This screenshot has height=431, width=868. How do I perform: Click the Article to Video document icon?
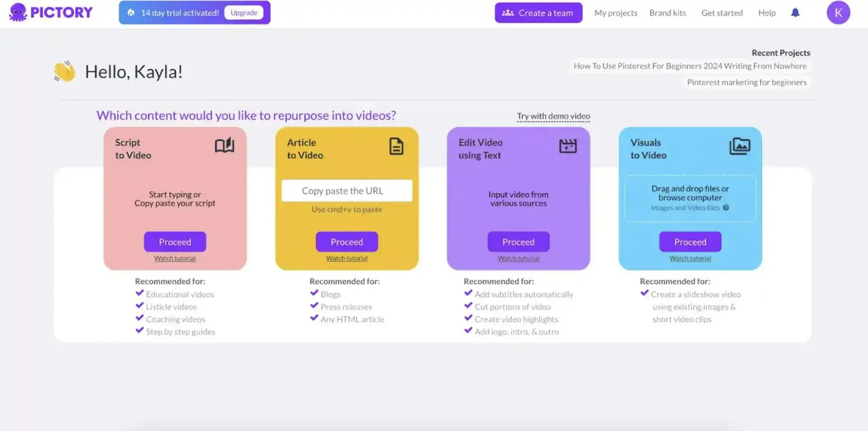click(396, 146)
